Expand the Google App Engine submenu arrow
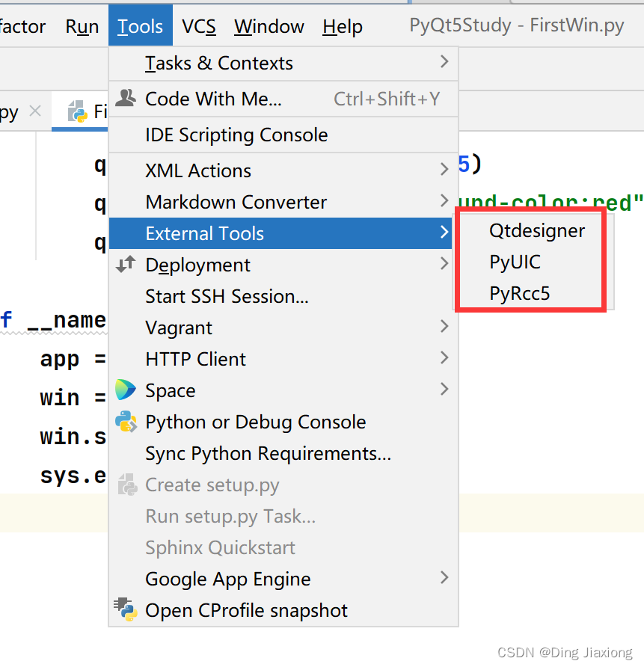Screen dimensions: 644x667 pos(444,578)
